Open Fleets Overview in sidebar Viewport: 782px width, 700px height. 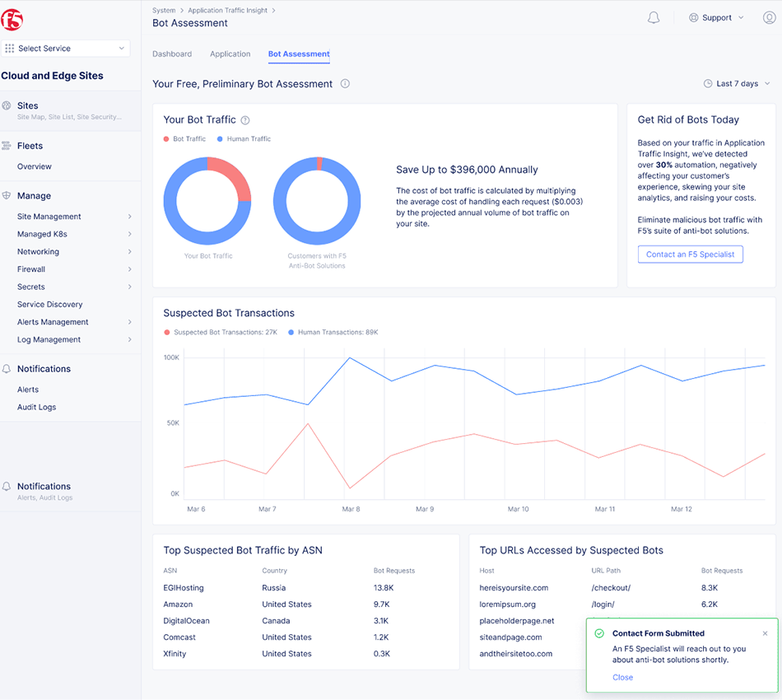(35, 166)
